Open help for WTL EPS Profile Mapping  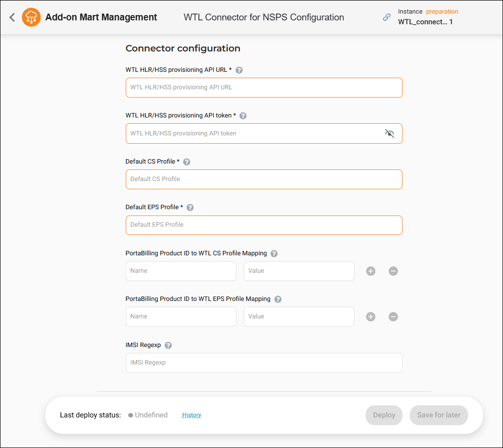[278, 299]
